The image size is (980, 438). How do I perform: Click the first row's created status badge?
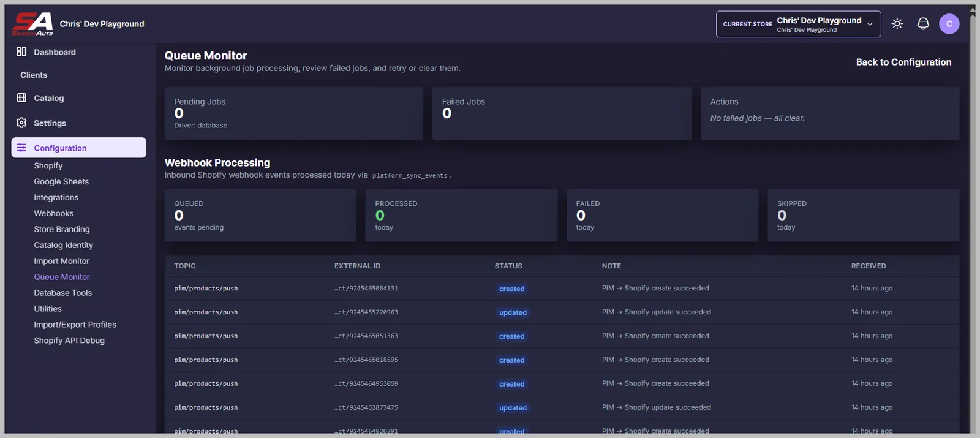pyautogui.click(x=511, y=289)
